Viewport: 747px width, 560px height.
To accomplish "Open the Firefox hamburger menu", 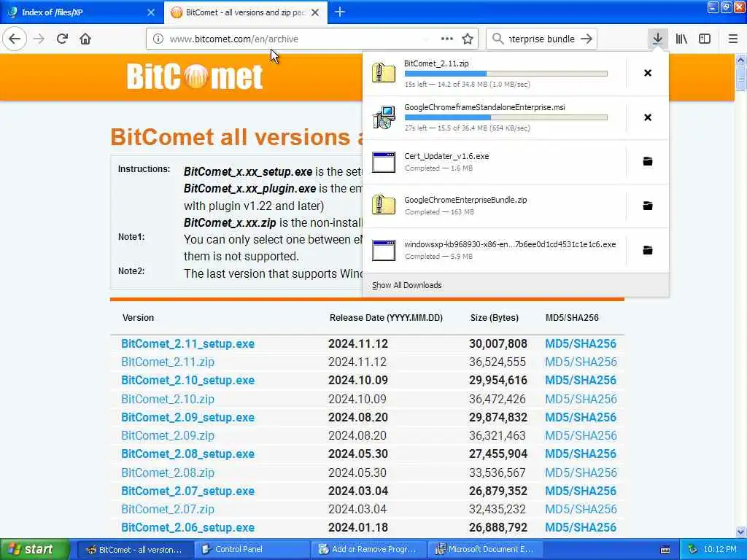I will coord(733,39).
